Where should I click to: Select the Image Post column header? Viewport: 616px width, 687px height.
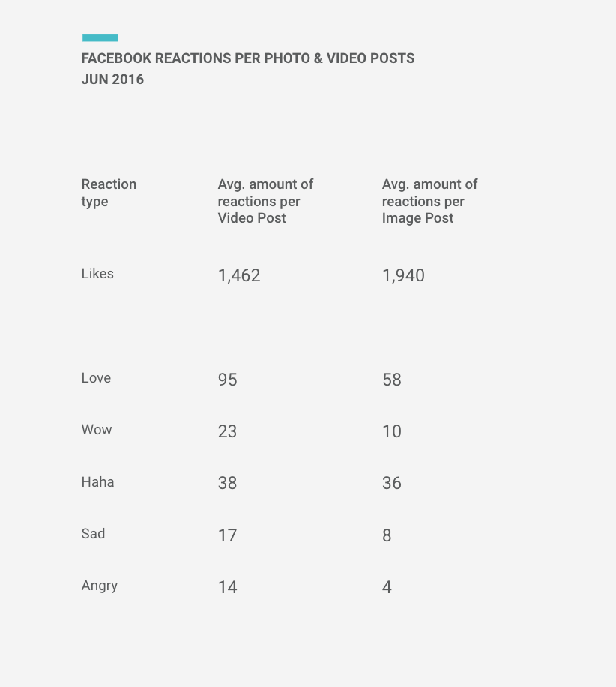[x=429, y=201]
